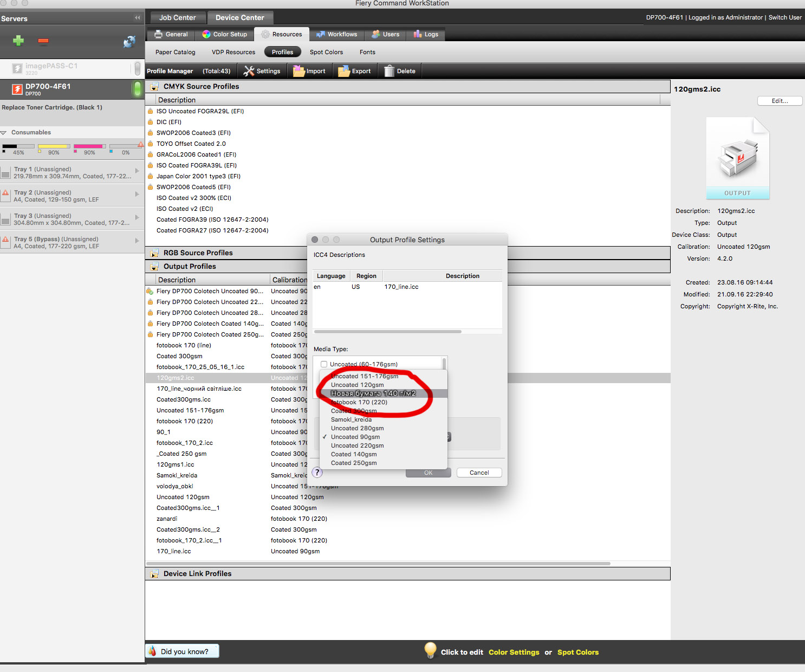Click the magenta toner level bar
The image size is (805, 672).
(90, 146)
